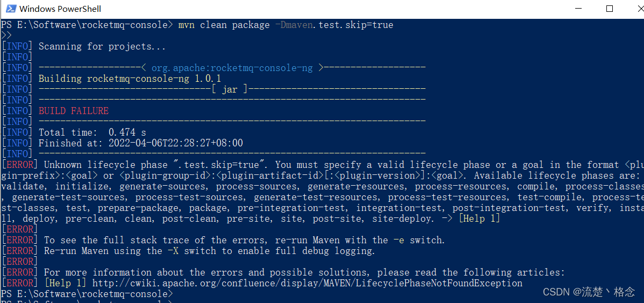644x303 pixels.
Task: Click the "[ jar ]" packaging label
Action: point(230,89)
